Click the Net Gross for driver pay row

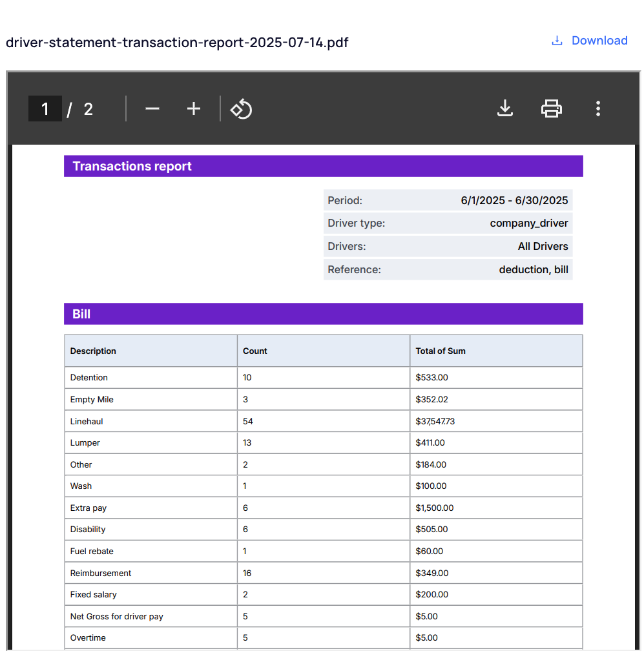[324, 616]
